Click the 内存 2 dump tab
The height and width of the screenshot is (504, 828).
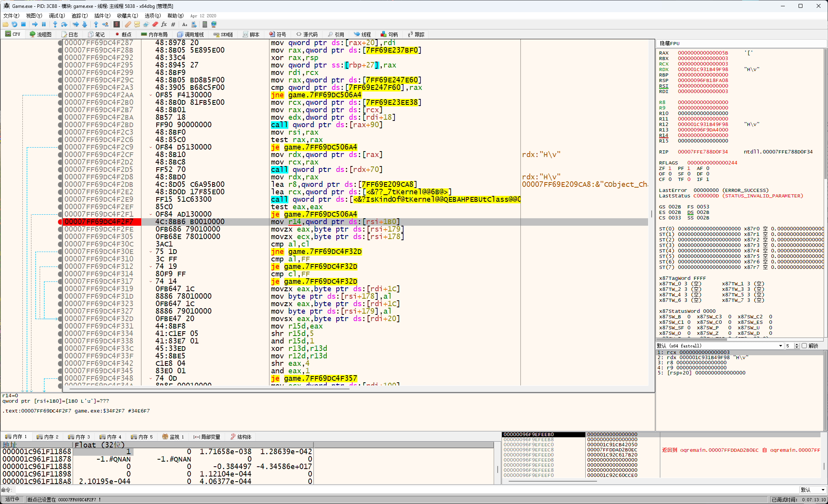click(x=48, y=437)
